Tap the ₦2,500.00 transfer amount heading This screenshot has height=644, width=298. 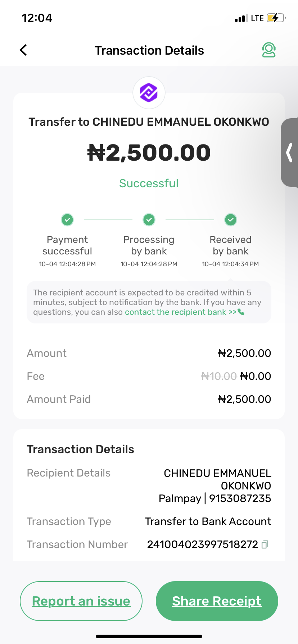click(x=149, y=153)
